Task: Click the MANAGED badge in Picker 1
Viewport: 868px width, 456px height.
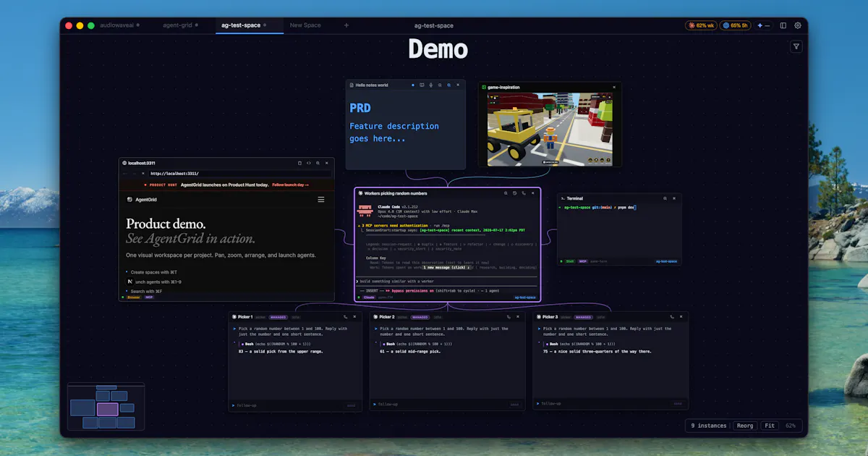Action: pos(278,317)
